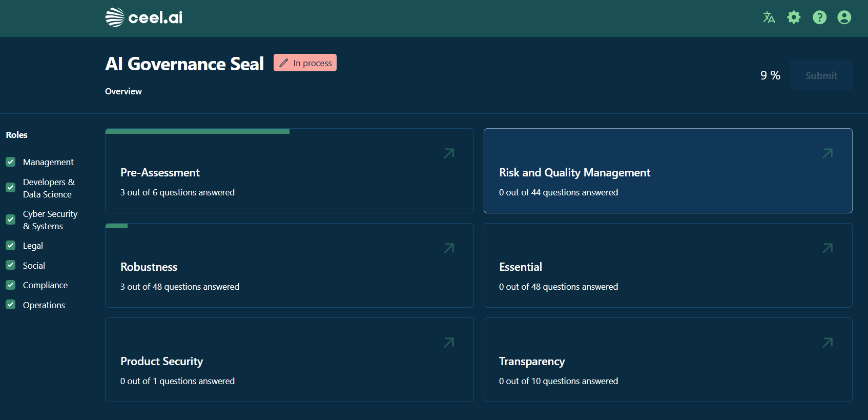Screen dimensions: 868x420
Task: Click the Submit button
Action: pos(821,75)
